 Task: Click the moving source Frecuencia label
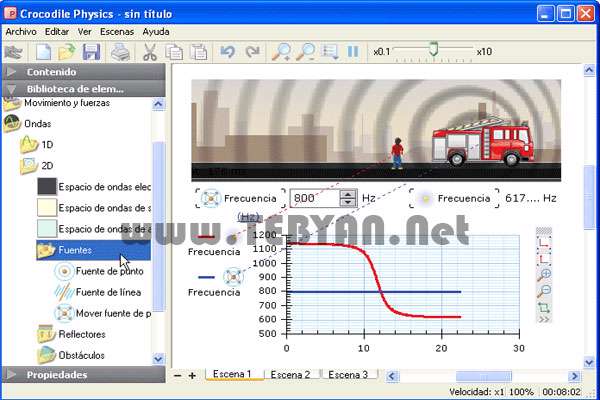[x=250, y=198]
